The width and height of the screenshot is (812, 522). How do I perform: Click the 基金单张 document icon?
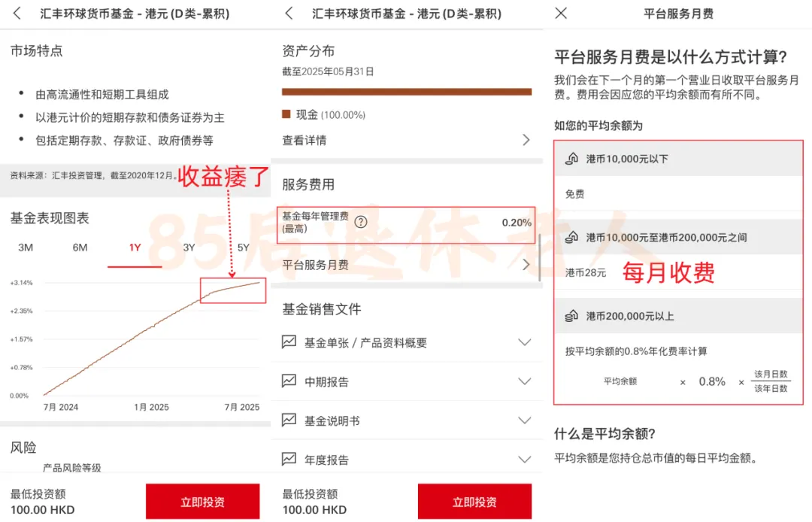click(x=289, y=341)
